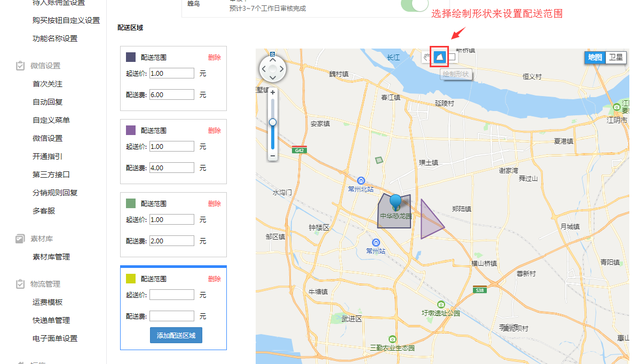Pan map east with right arrow

[x=282, y=69]
